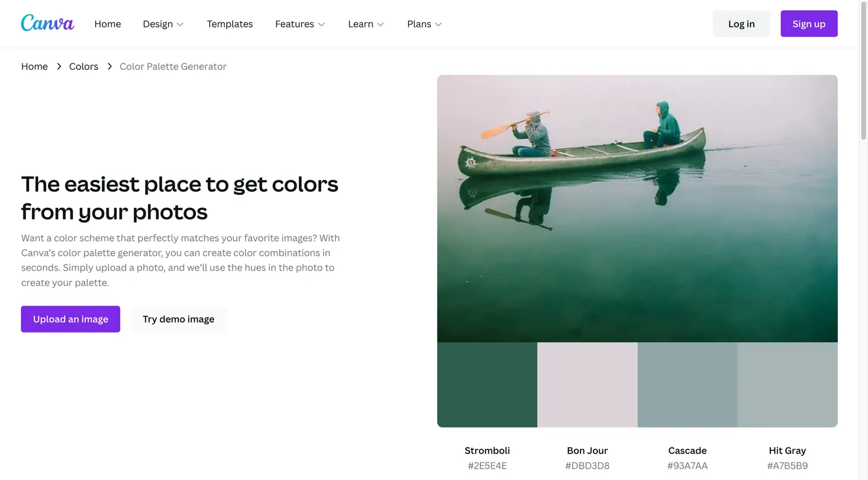
Task: Click the #A7B5B9 hex code
Action: tap(787, 466)
